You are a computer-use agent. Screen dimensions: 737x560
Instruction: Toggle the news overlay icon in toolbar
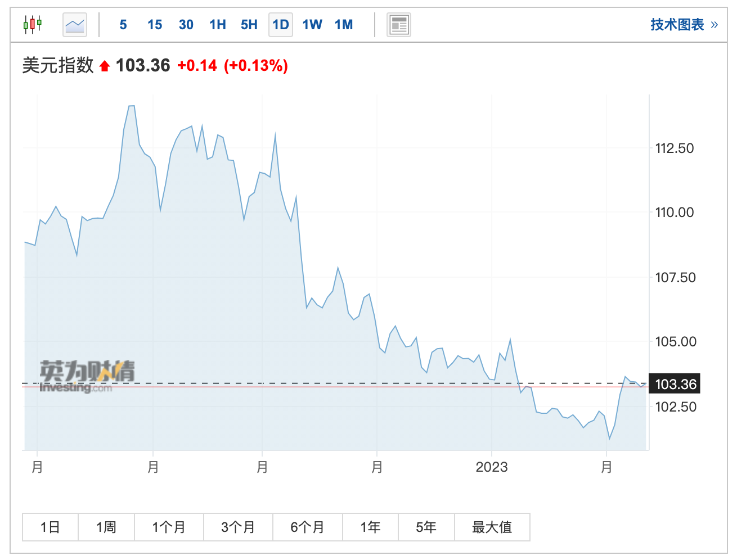pos(399,25)
